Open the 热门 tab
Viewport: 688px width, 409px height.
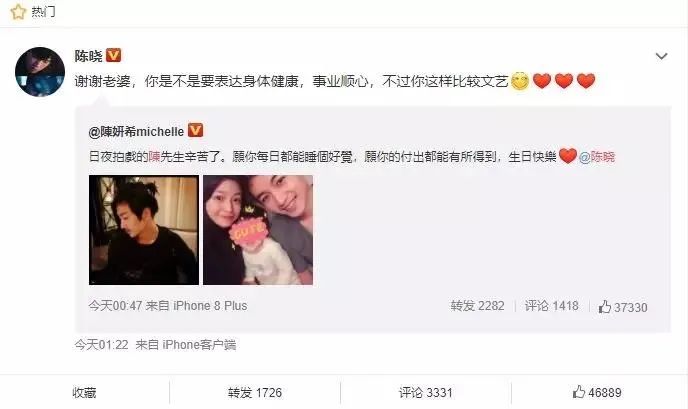tap(43, 12)
